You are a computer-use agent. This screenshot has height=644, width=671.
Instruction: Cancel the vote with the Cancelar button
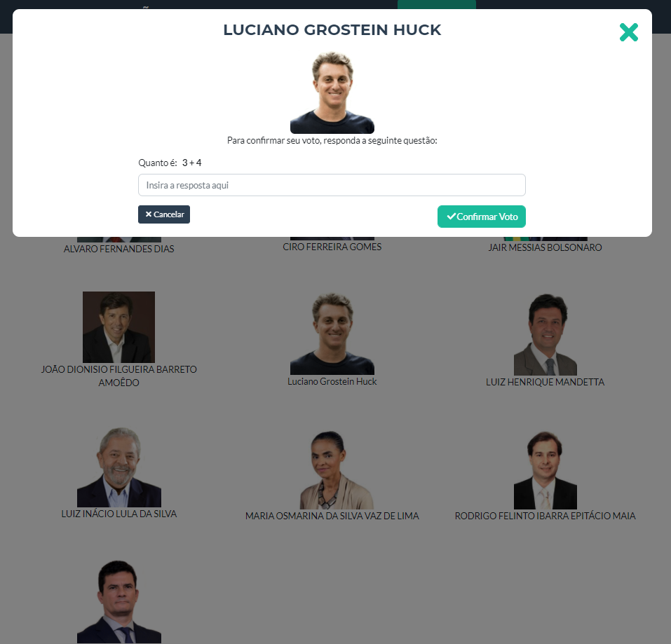tap(164, 214)
